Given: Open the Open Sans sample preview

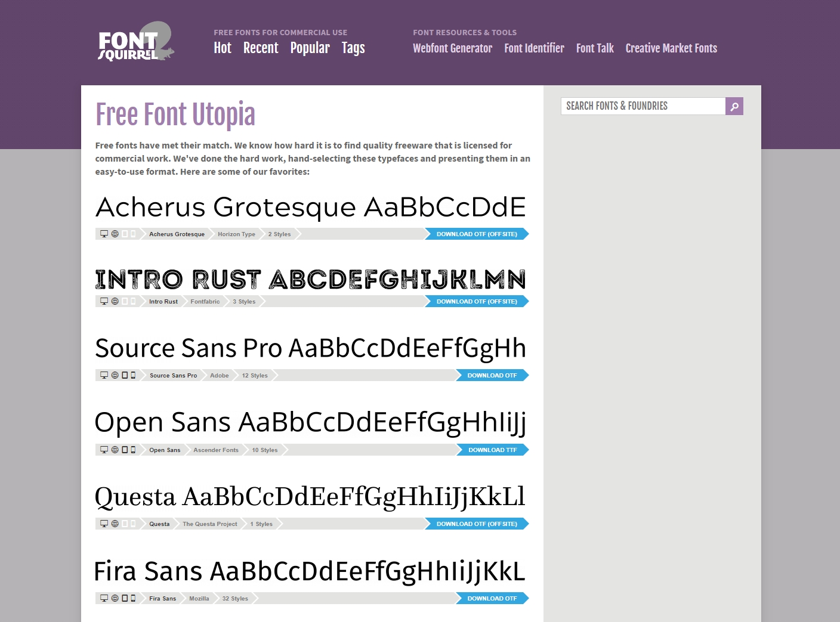Looking at the screenshot, I should 311,423.
